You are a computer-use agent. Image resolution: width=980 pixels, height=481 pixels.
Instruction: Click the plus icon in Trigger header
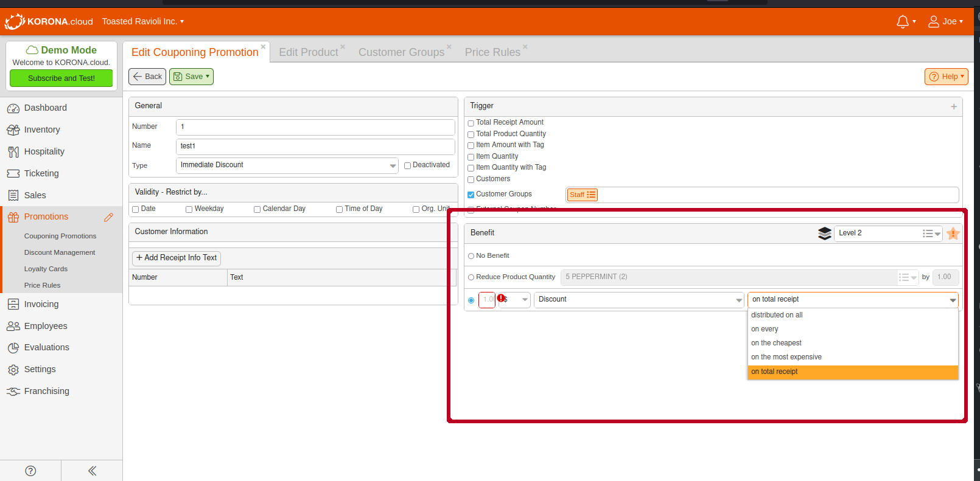(954, 106)
